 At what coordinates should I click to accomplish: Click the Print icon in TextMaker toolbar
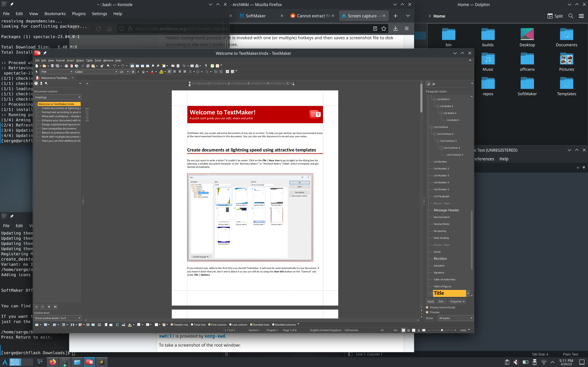[x=66, y=66]
